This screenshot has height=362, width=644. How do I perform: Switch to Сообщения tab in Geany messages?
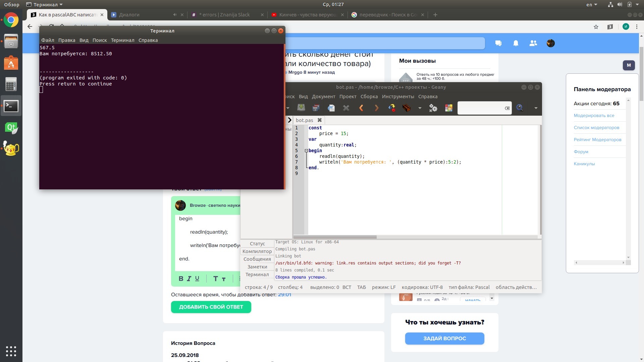[x=257, y=259]
